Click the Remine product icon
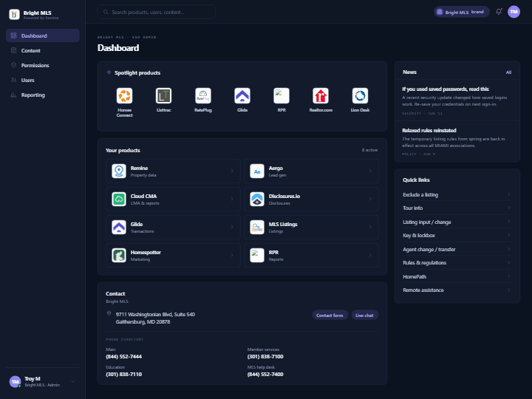Viewport: 532px width, 399px height. coord(119,171)
